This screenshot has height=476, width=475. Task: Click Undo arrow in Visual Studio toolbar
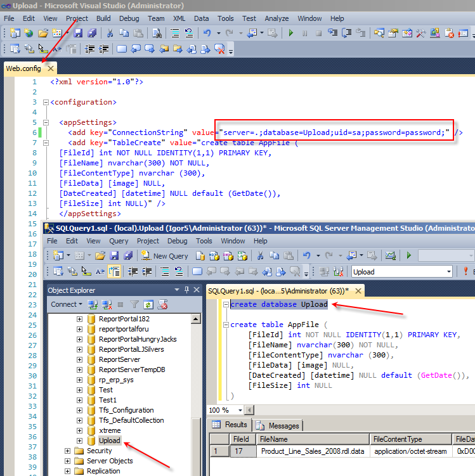[x=207, y=33]
